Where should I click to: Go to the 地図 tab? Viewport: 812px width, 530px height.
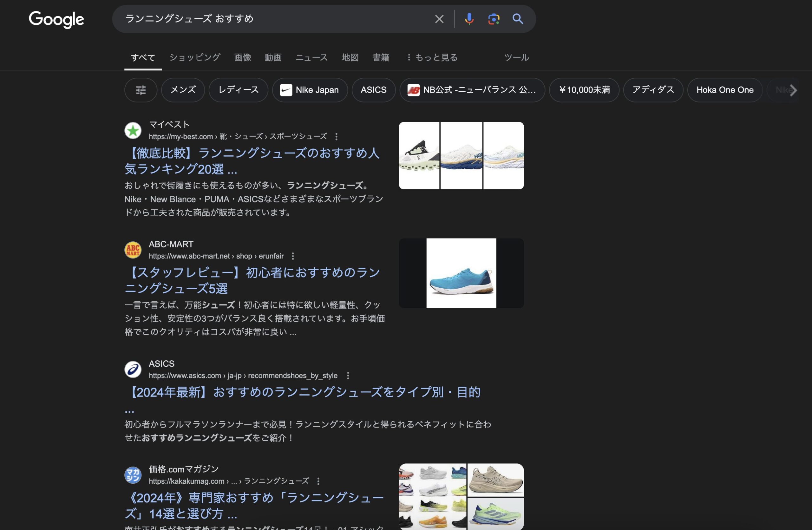(x=350, y=57)
